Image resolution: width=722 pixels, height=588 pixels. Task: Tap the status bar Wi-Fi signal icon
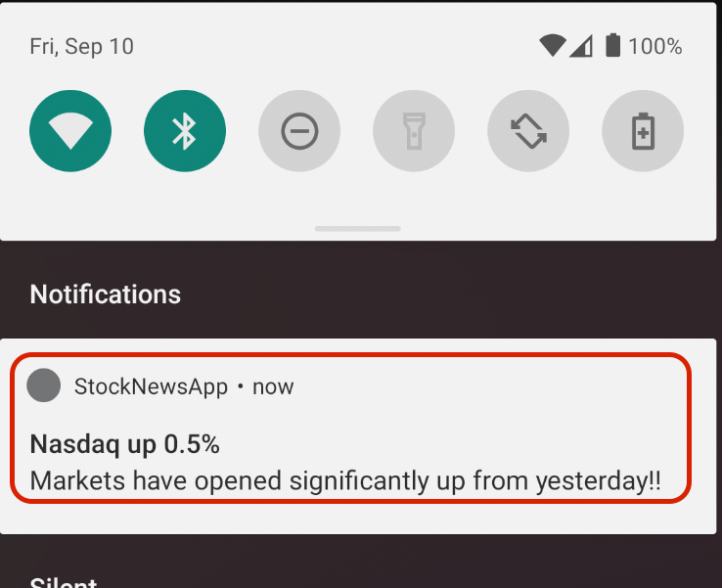click(552, 45)
